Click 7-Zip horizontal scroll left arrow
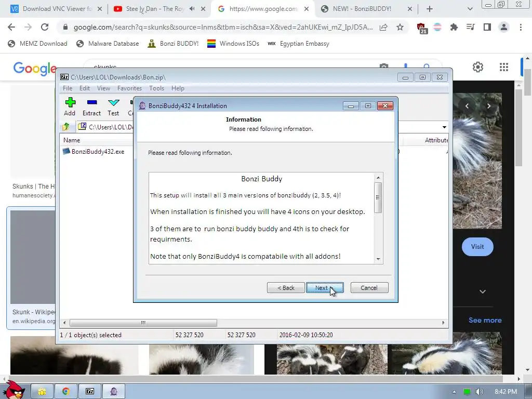The width and height of the screenshot is (532, 399). click(x=64, y=323)
